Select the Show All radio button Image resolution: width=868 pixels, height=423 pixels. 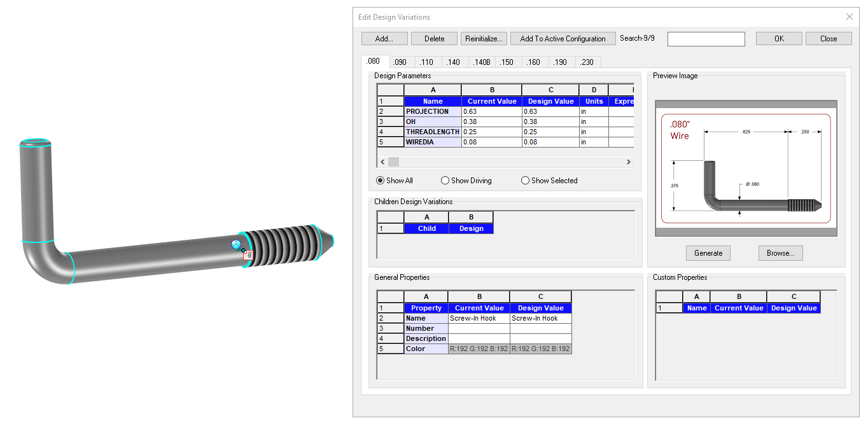[381, 181]
